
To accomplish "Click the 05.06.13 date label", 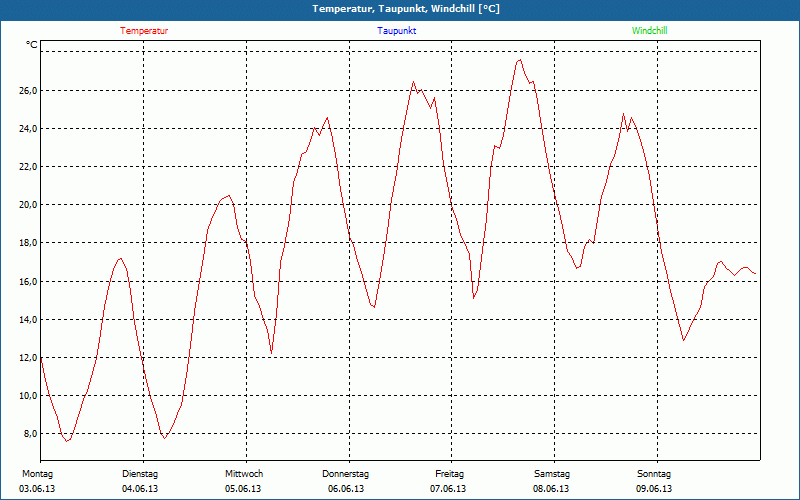I will [243, 489].
